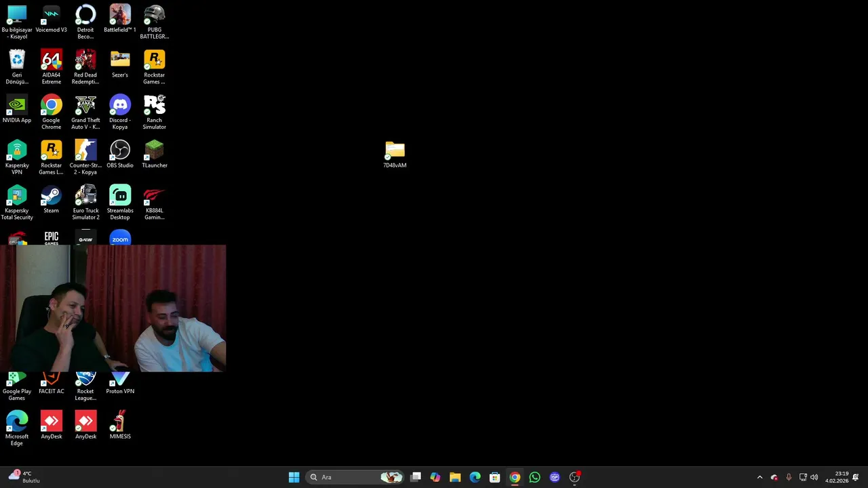Viewport: 868px width, 488px height.
Task: Open File Explorer from taskbar
Action: coord(455,477)
